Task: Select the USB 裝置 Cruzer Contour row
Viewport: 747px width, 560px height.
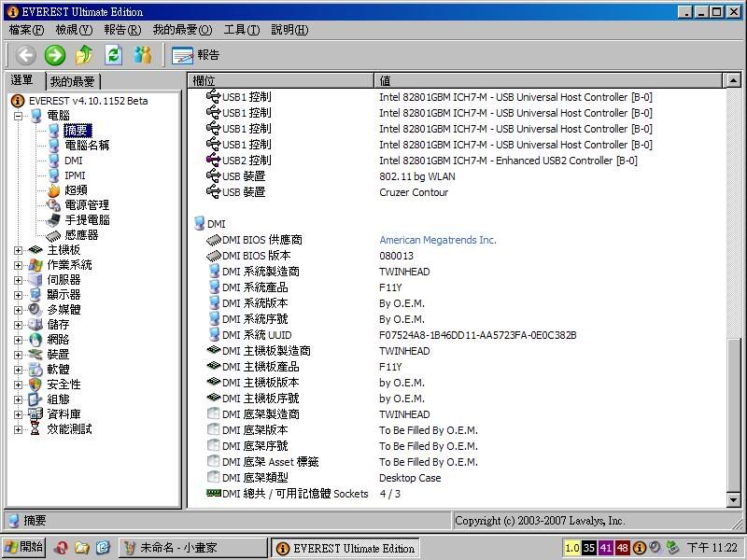Action: [x=458, y=192]
